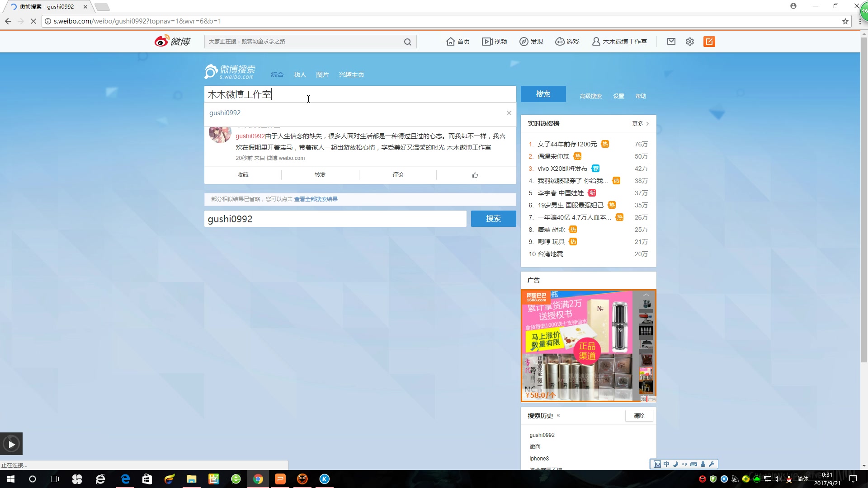The image size is (868, 488).
Task: Open 木木微博工作室 profile link
Action: click(x=619, y=42)
